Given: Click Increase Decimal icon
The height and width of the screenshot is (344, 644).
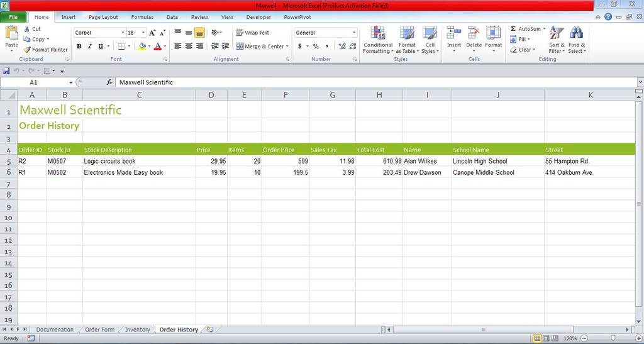Looking at the screenshot, I should (341, 47).
